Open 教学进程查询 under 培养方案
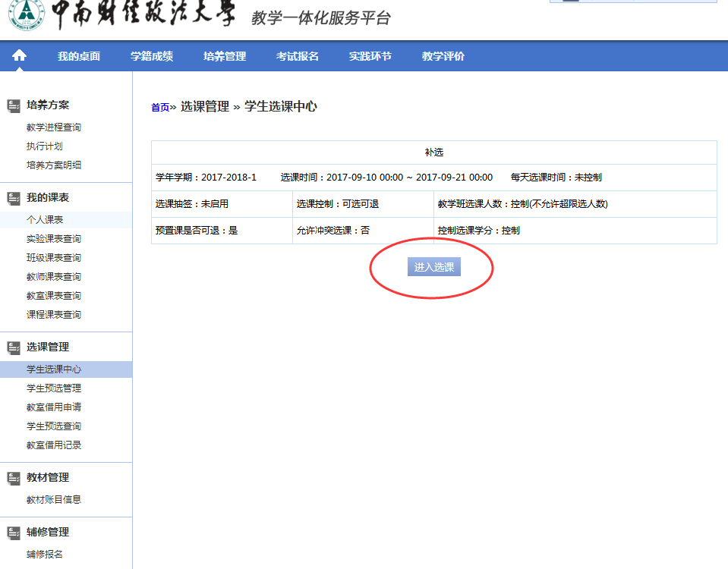This screenshot has height=569, width=728. pyautogui.click(x=54, y=127)
